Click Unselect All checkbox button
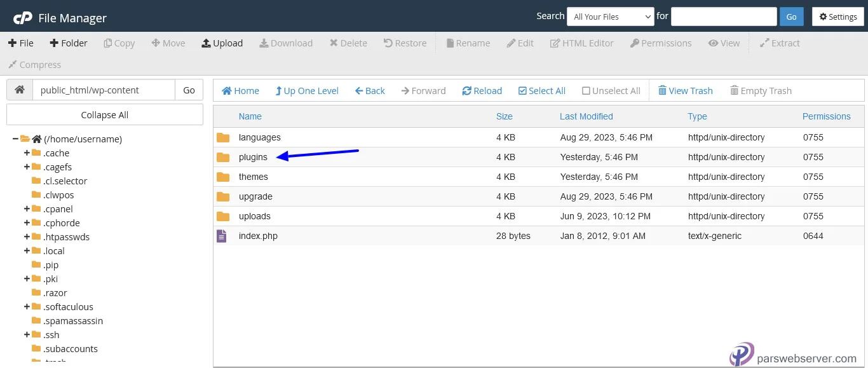Image resolution: width=868 pixels, height=368 pixels. [611, 91]
